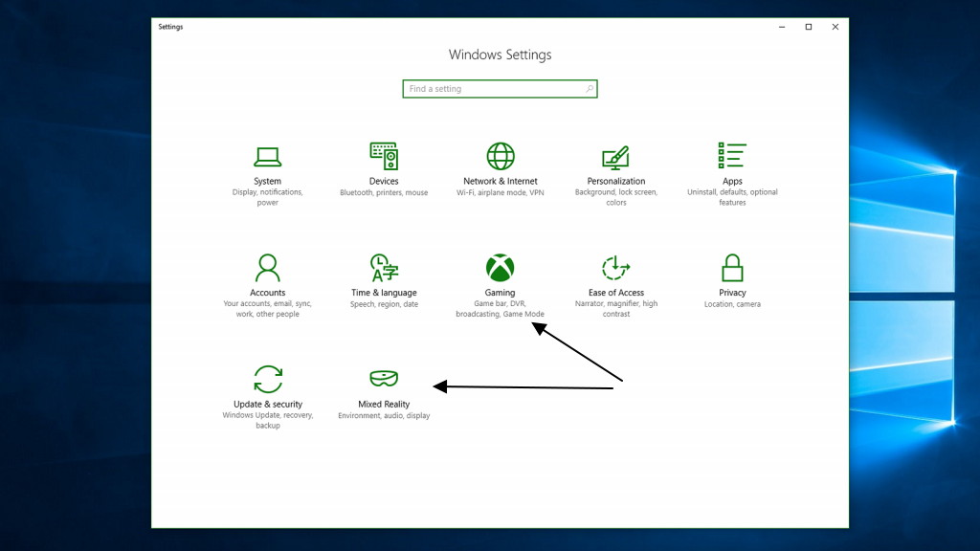Open the Update & security arrows icon
980x551 pixels.
point(268,379)
